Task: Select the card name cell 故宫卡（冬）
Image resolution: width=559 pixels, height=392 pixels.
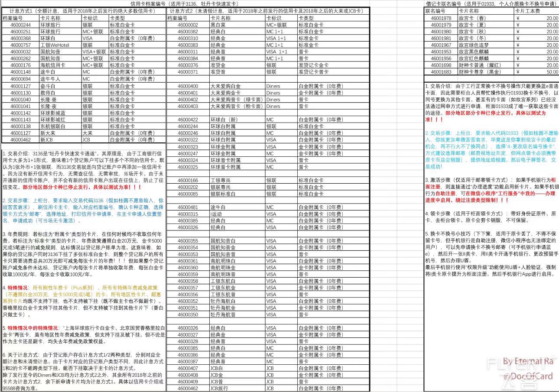Action: click(x=486, y=39)
